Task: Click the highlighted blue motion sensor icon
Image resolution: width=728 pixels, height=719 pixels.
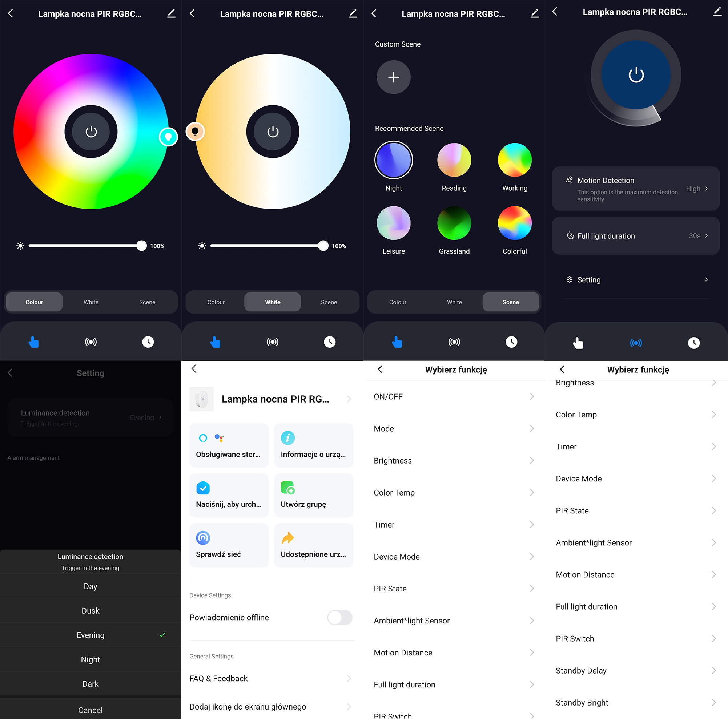Action: click(x=636, y=343)
